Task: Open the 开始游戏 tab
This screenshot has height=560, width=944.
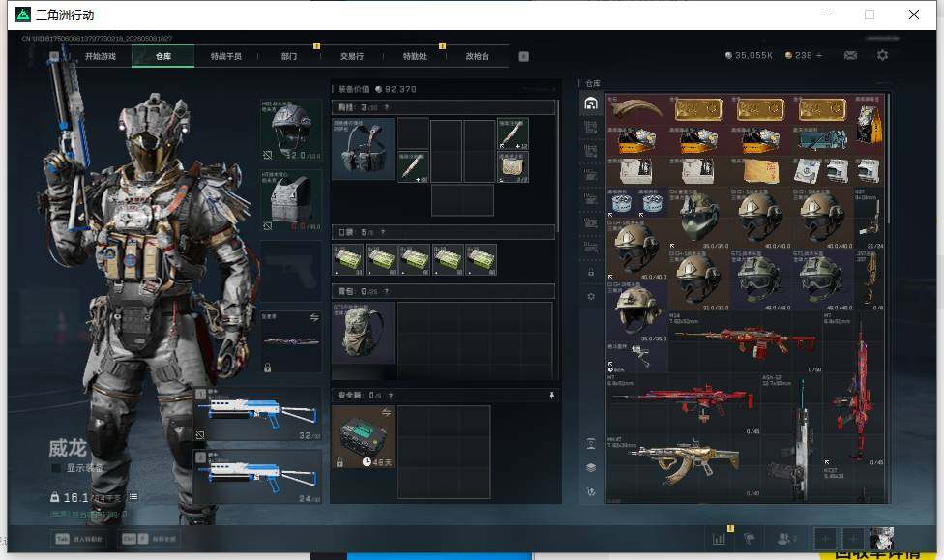Action: pos(100,57)
